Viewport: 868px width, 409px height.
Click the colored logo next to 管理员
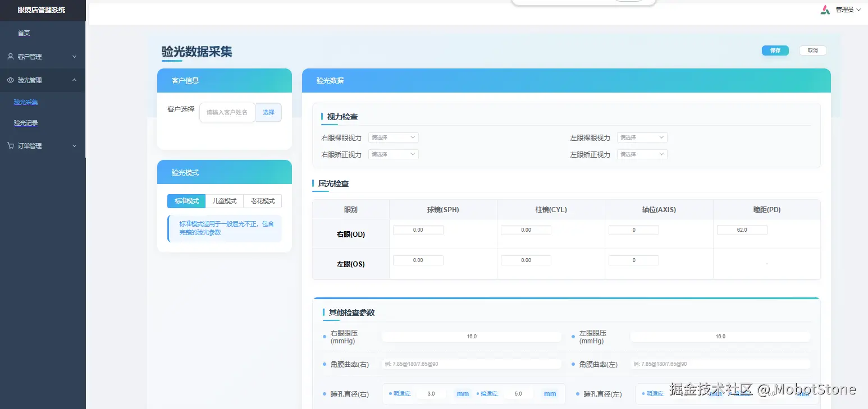[x=825, y=9]
